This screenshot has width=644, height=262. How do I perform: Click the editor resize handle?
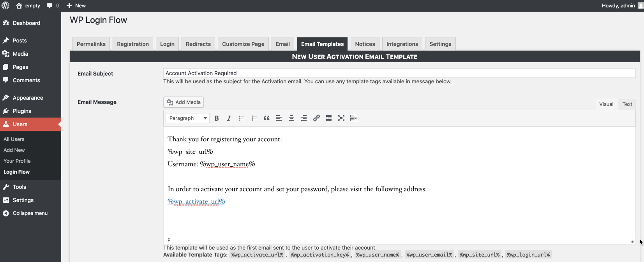pos(632,241)
